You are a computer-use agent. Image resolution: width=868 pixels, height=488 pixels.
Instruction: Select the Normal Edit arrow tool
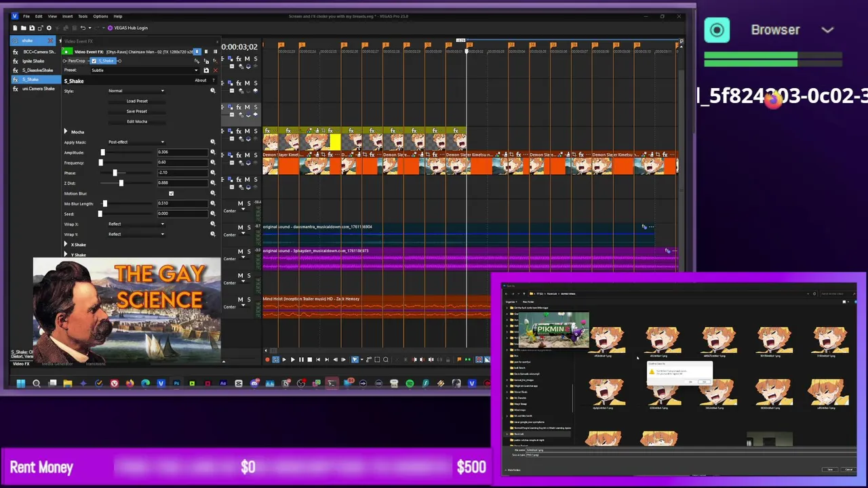tap(355, 359)
